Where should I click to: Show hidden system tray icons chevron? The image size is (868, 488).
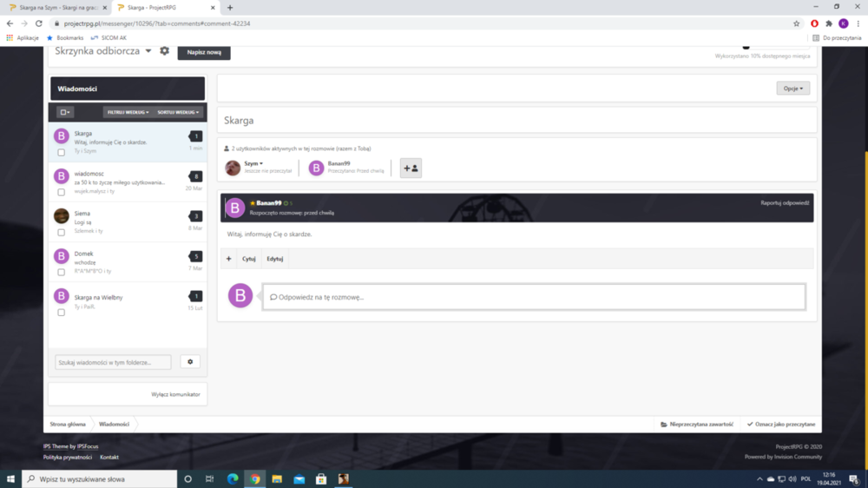pyautogui.click(x=759, y=479)
